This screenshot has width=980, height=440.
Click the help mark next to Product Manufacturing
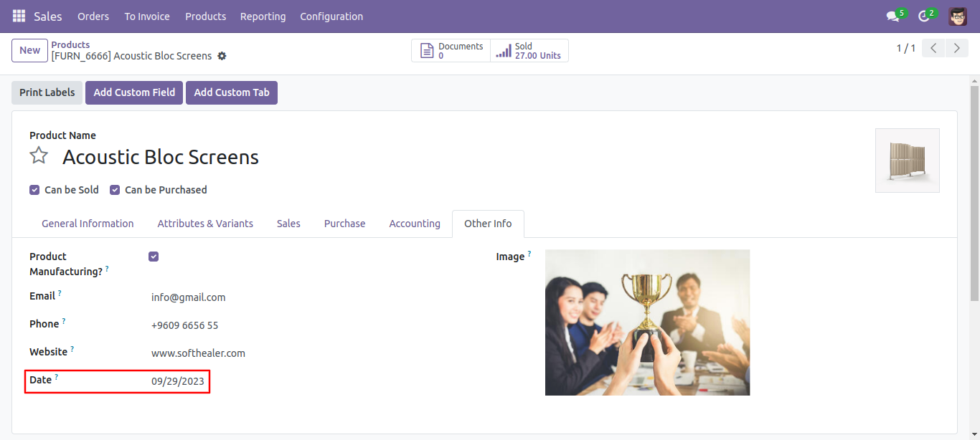coord(107,269)
